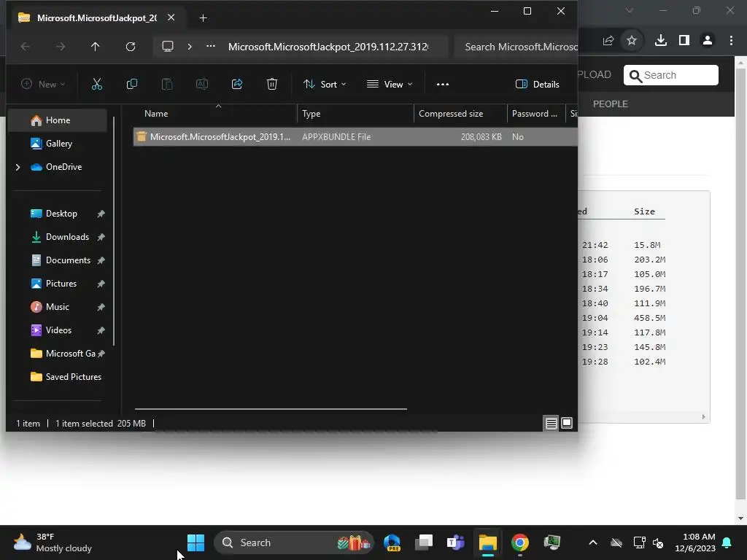Close the Microsoft.MicrosoftJackpot tab
This screenshot has height=560, width=747.
(x=171, y=17)
